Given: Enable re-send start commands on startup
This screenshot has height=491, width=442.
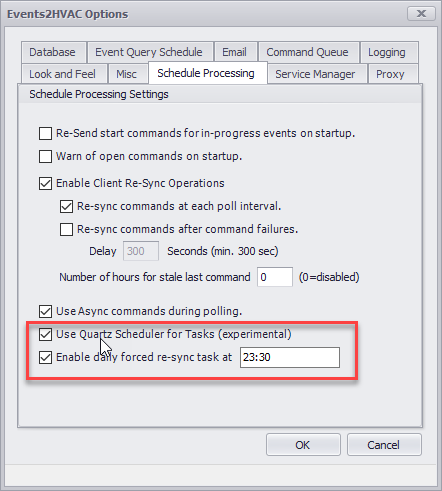Looking at the screenshot, I should click(45, 133).
